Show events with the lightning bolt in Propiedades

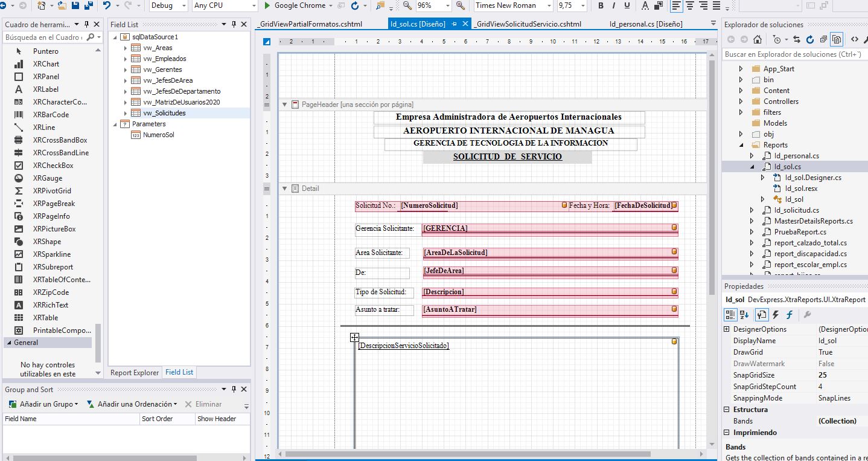775,314
